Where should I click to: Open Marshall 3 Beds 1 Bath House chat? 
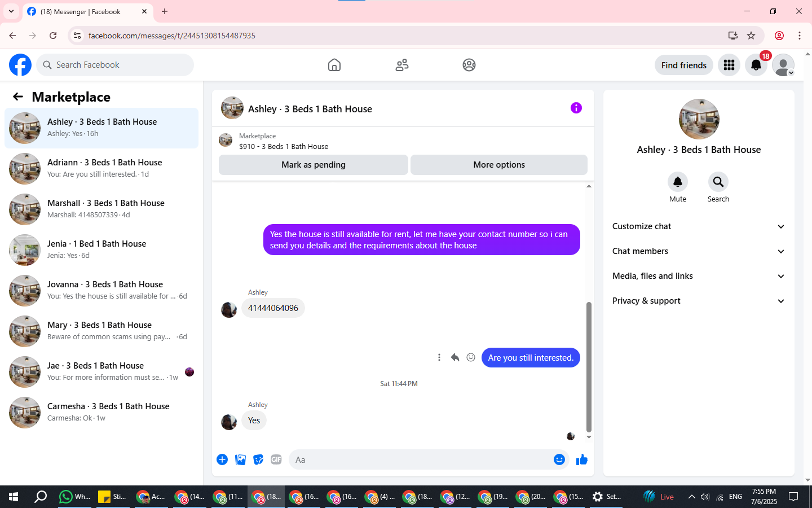(101, 209)
